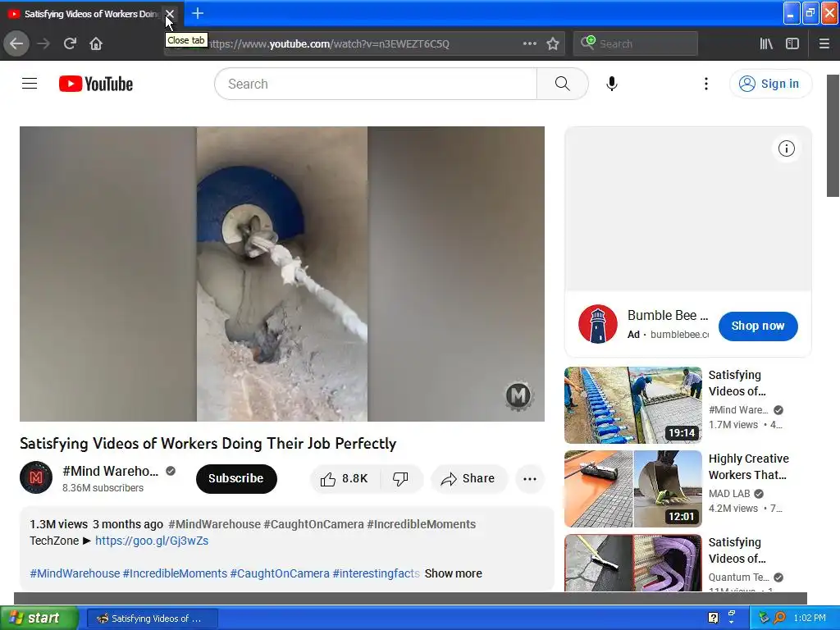Go to the YouTube home logo

click(96, 84)
